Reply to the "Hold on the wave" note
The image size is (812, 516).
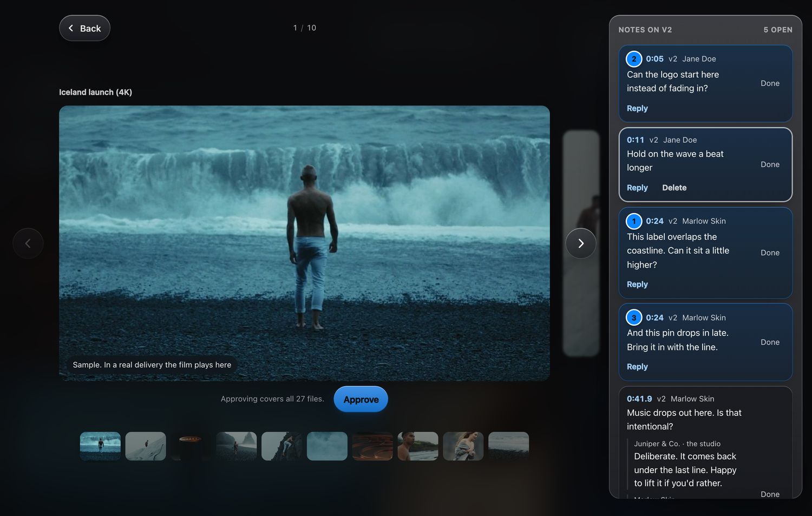click(x=637, y=188)
